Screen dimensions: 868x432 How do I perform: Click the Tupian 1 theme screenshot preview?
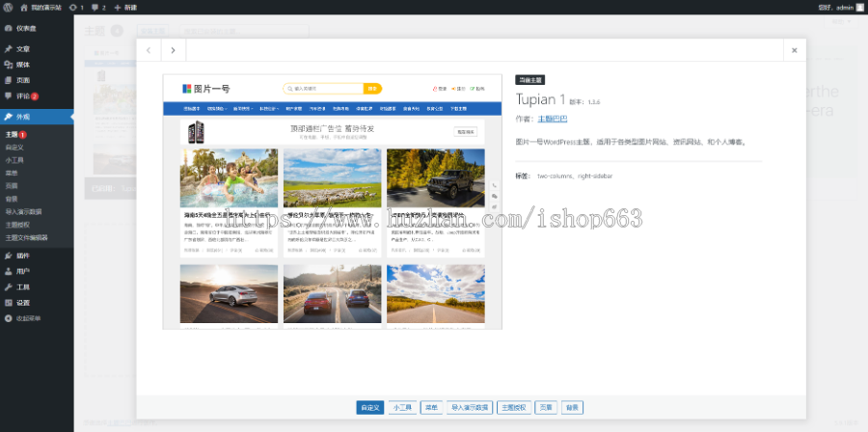[332, 202]
